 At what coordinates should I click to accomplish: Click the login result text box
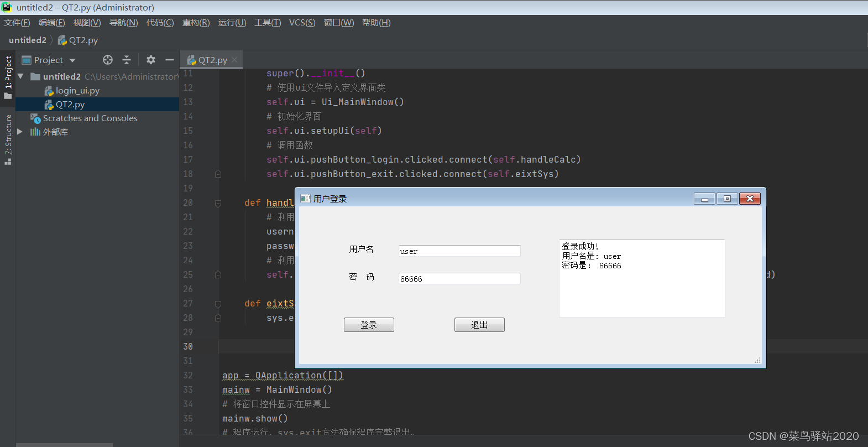tap(642, 278)
